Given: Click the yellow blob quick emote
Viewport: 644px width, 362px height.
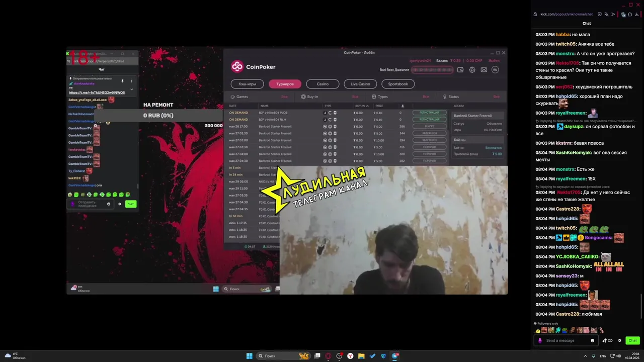Looking at the screenshot, I should pyautogui.click(x=538, y=330).
